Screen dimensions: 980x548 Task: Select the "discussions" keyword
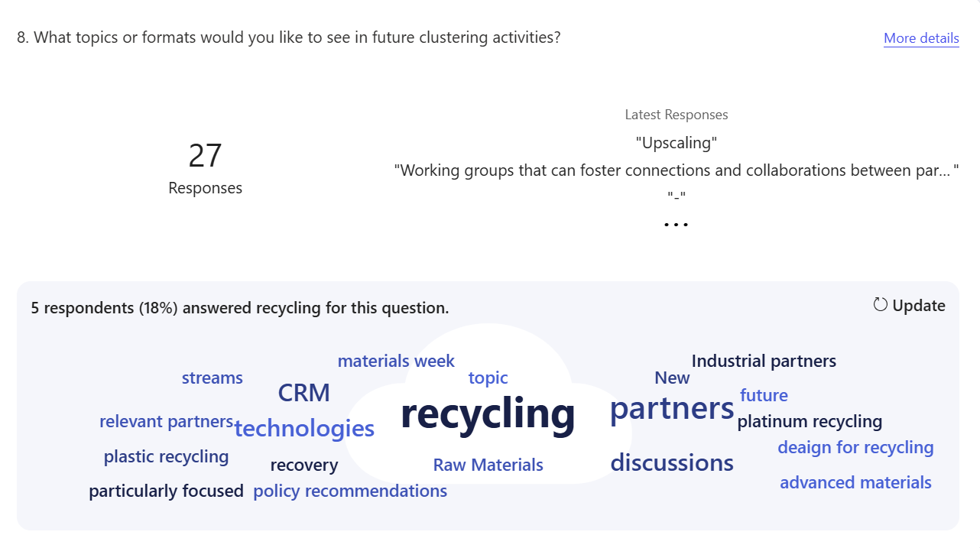point(672,462)
